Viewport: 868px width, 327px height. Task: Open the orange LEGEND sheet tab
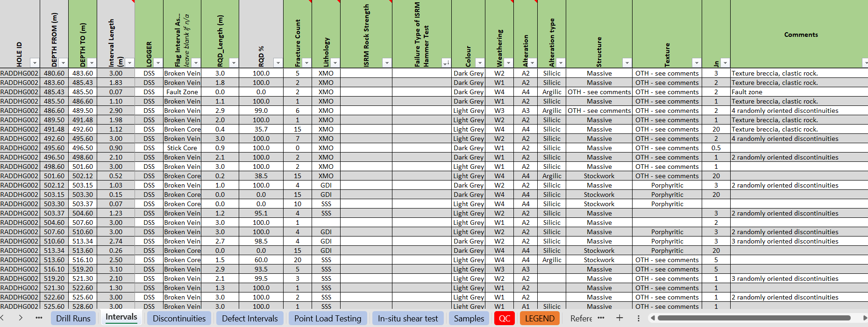tap(540, 319)
